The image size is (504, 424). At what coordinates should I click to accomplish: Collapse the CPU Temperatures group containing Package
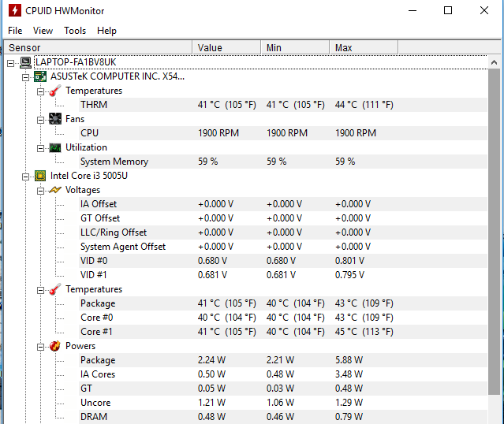tap(40, 290)
